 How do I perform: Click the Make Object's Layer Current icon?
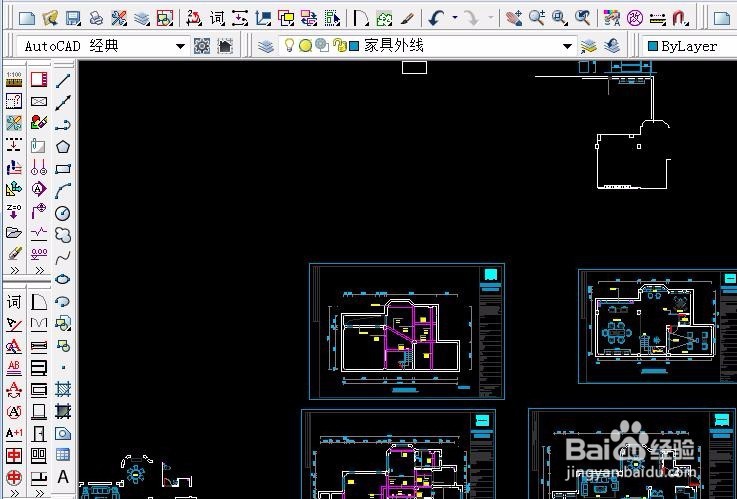tap(588, 46)
